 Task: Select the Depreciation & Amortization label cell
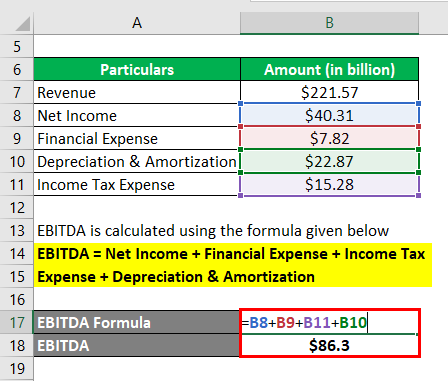point(137,161)
